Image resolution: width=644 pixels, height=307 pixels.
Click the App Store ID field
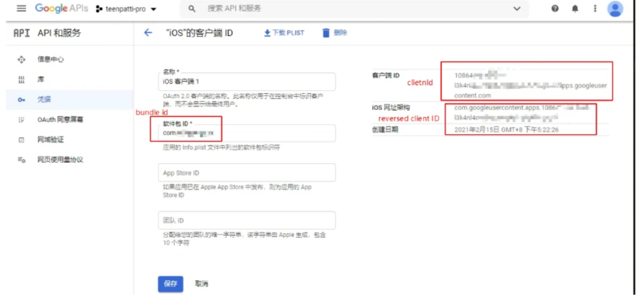pos(247,173)
